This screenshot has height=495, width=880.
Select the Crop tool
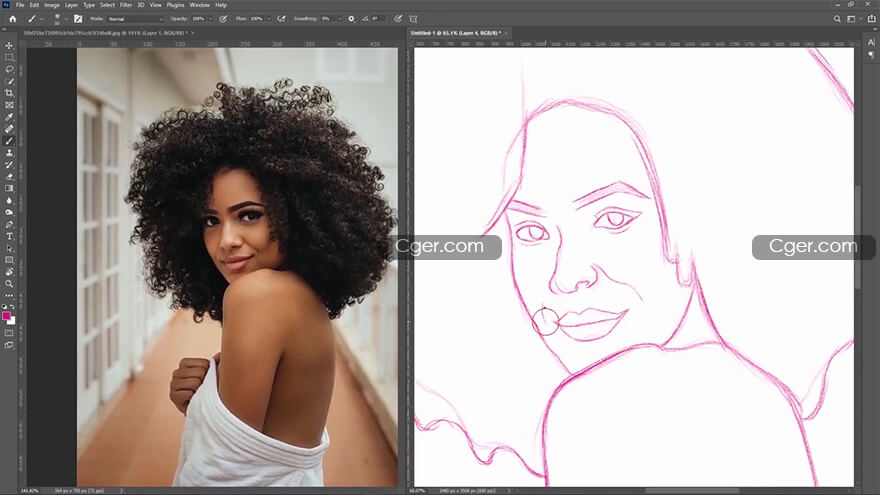(9, 93)
